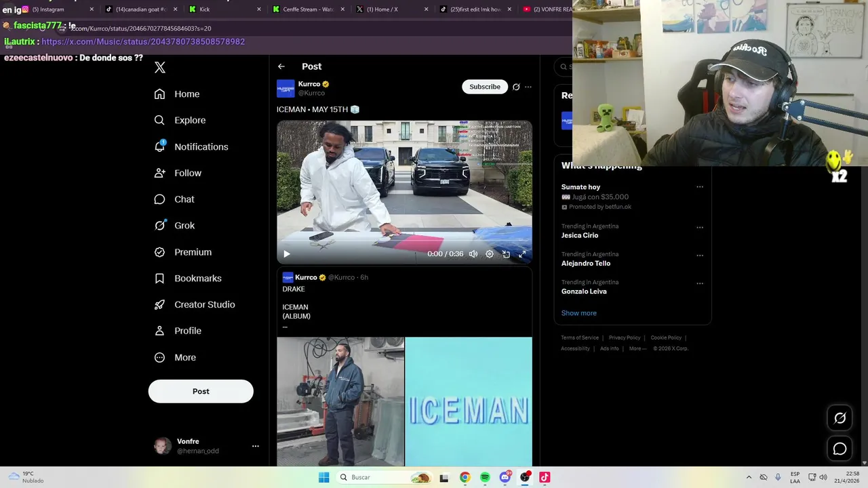Enter video fullscreen mode
Viewport: 868px width, 488px height.
coord(522,254)
